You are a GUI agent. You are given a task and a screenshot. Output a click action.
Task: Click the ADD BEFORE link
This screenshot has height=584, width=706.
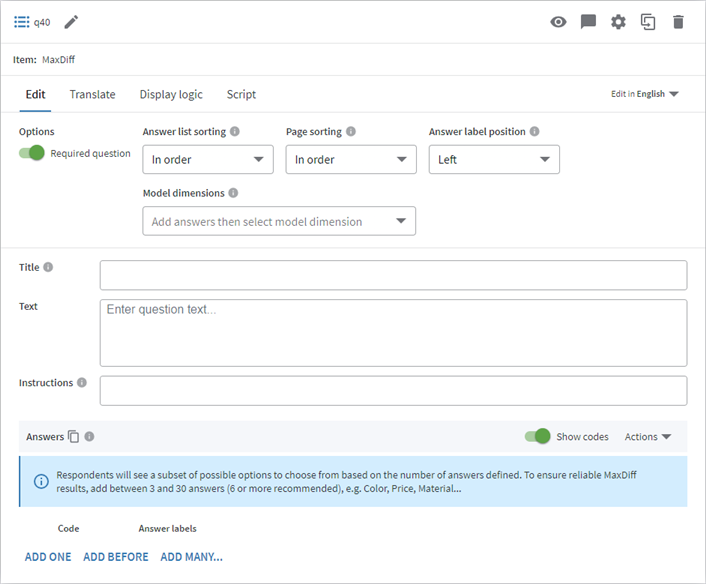click(116, 557)
